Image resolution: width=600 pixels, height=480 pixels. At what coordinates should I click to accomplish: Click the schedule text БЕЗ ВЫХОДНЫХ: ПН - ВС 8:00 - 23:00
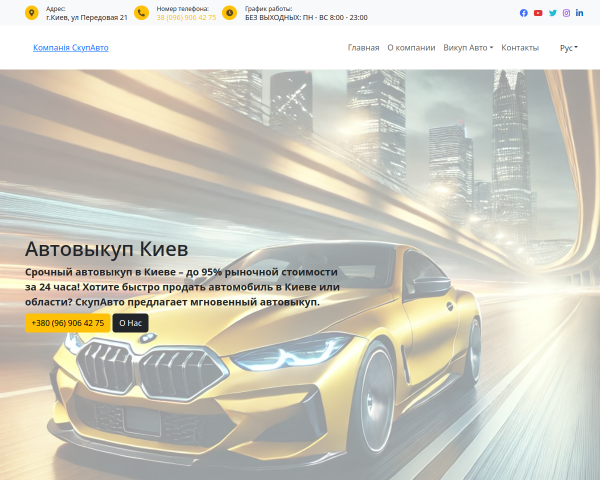click(306, 18)
